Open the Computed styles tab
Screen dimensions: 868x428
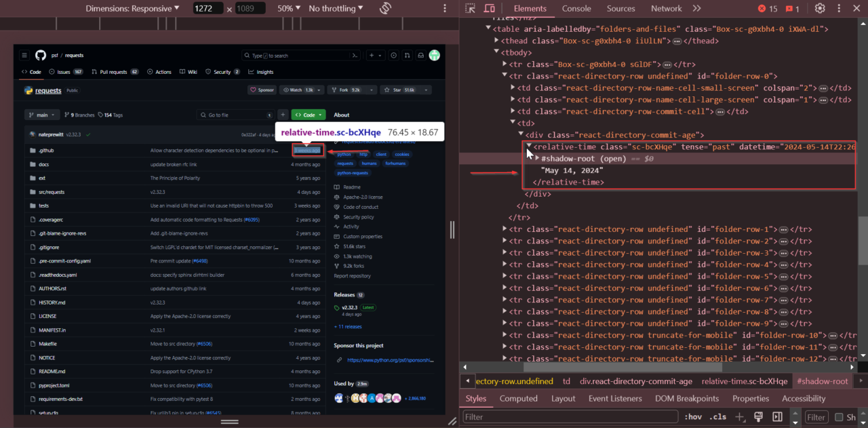point(518,398)
